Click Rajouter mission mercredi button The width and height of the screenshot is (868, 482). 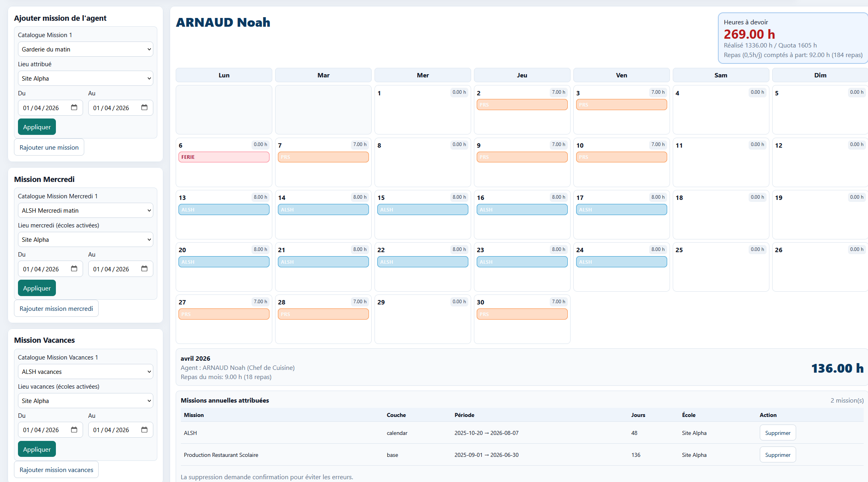click(56, 308)
